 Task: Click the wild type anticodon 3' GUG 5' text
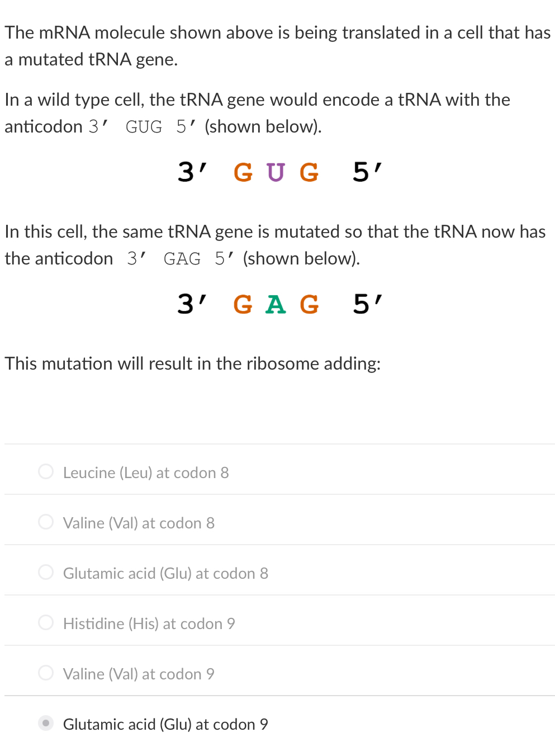278,172
